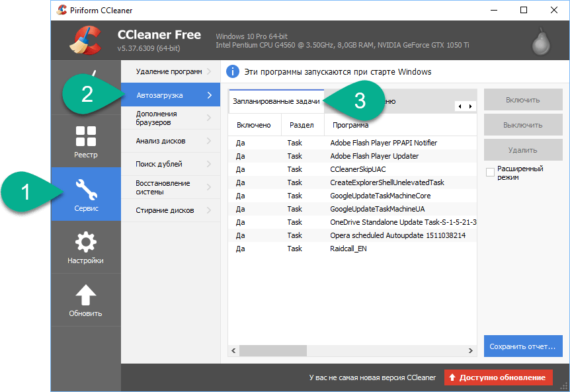Click the red Доступно обновление button
The width and height of the screenshot is (570, 392).
pos(498,377)
